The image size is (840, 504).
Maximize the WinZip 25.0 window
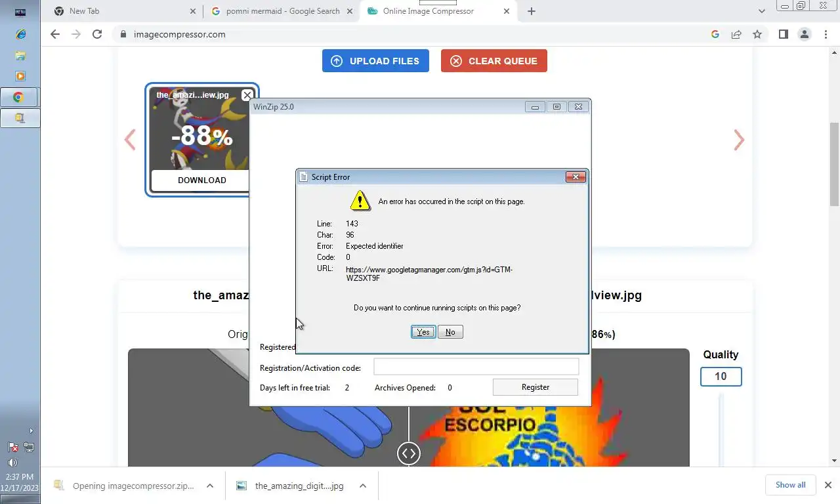pos(556,107)
